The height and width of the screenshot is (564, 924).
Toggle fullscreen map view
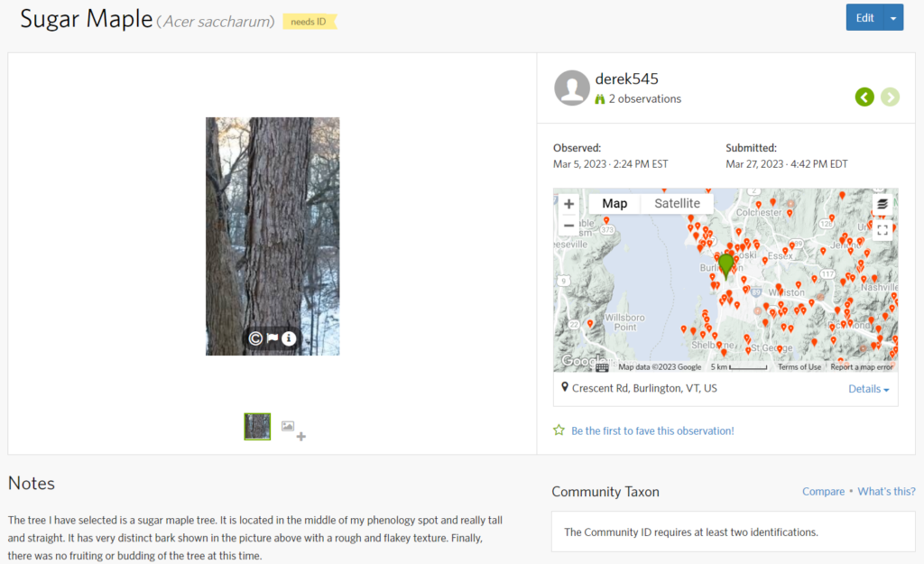point(882,230)
